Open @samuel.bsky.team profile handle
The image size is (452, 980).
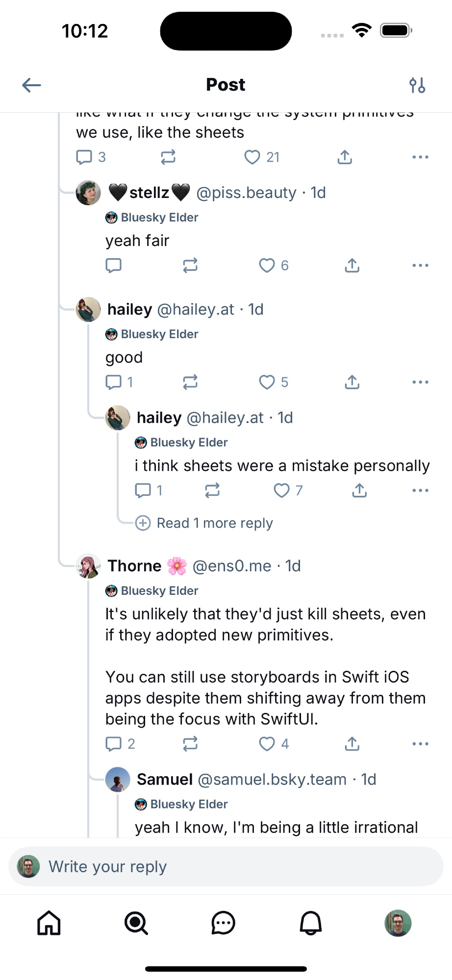coord(272,780)
